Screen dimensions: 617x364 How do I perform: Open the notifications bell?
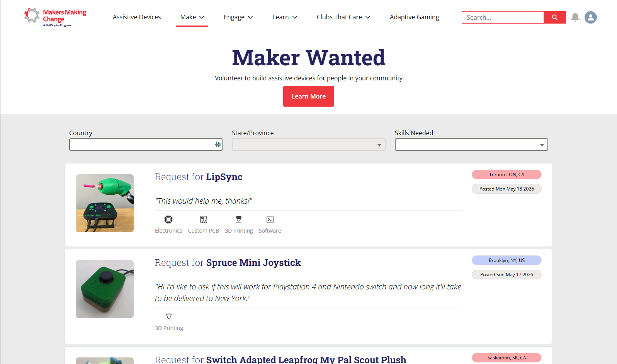575,17
